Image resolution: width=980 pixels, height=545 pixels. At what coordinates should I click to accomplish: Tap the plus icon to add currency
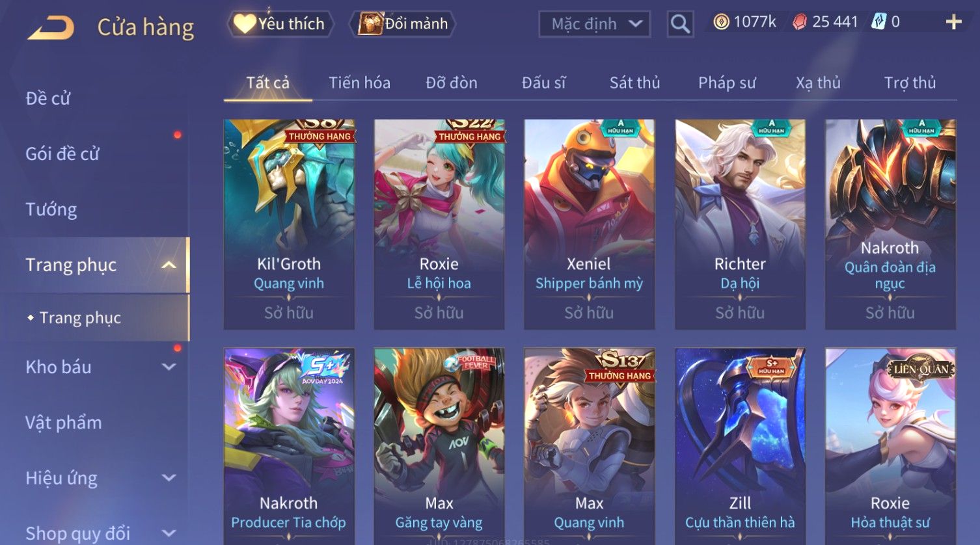[953, 22]
